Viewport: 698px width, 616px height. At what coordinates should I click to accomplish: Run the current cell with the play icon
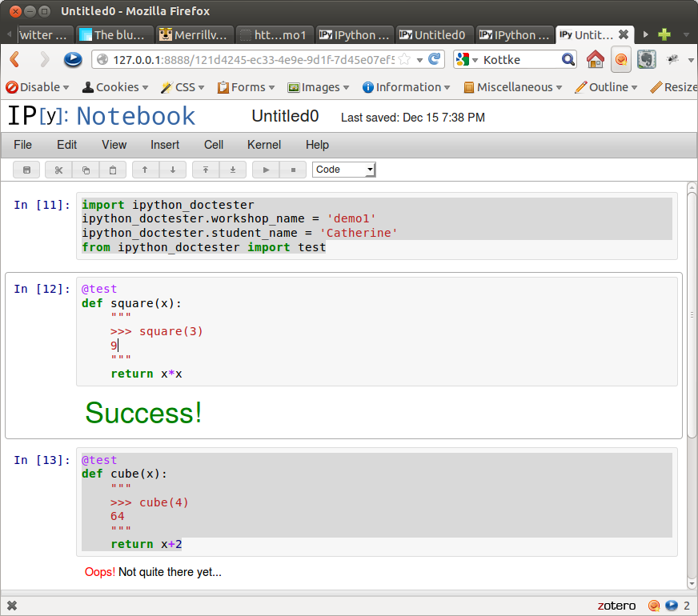point(264,169)
